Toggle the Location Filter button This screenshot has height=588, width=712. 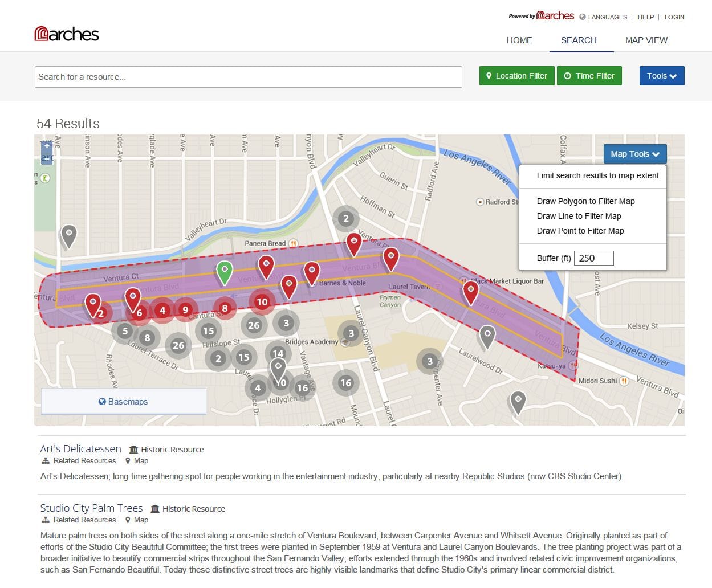[516, 76]
